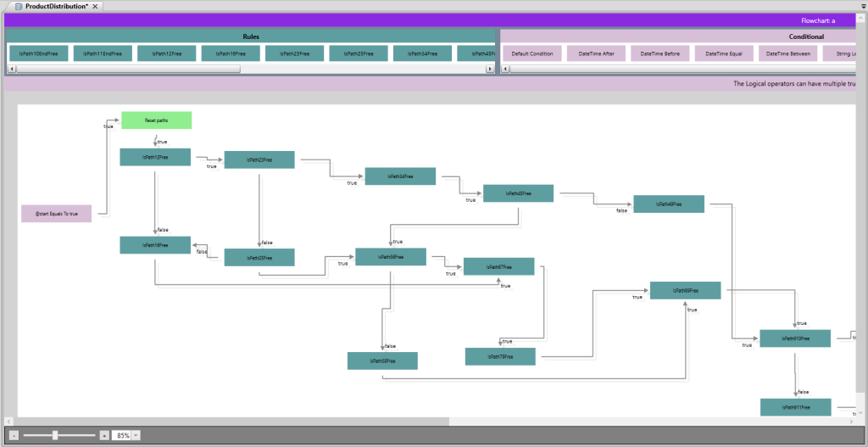Select the green Reset paths node
Viewport: 868px width, 447px height.
point(156,120)
